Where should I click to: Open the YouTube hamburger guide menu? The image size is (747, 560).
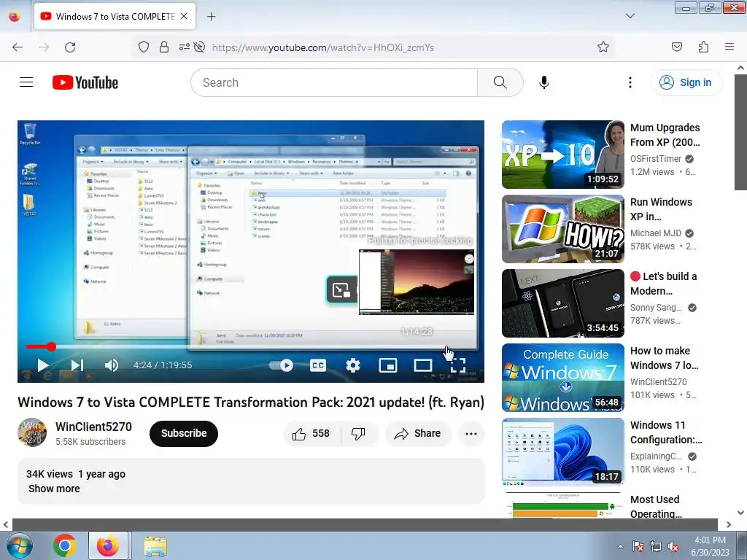pyautogui.click(x=26, y=82)
